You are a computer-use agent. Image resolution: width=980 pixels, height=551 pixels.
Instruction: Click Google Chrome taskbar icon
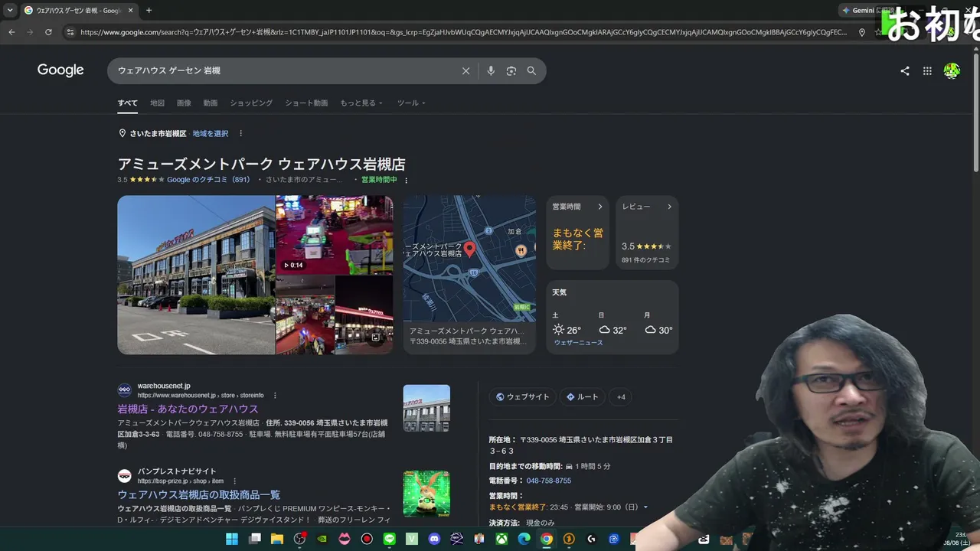(546, 539)
